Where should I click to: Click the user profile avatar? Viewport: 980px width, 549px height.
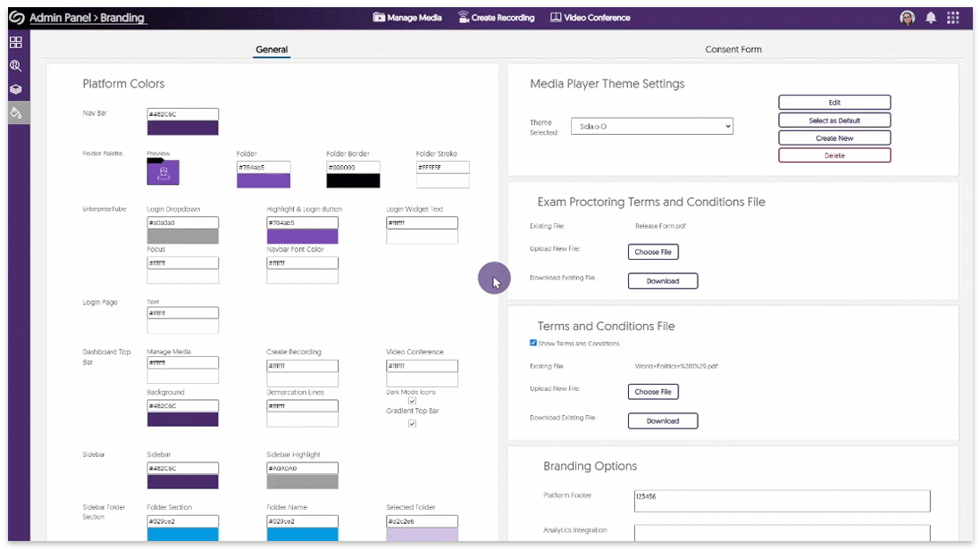pyautogui.click(x=907, y=18)
